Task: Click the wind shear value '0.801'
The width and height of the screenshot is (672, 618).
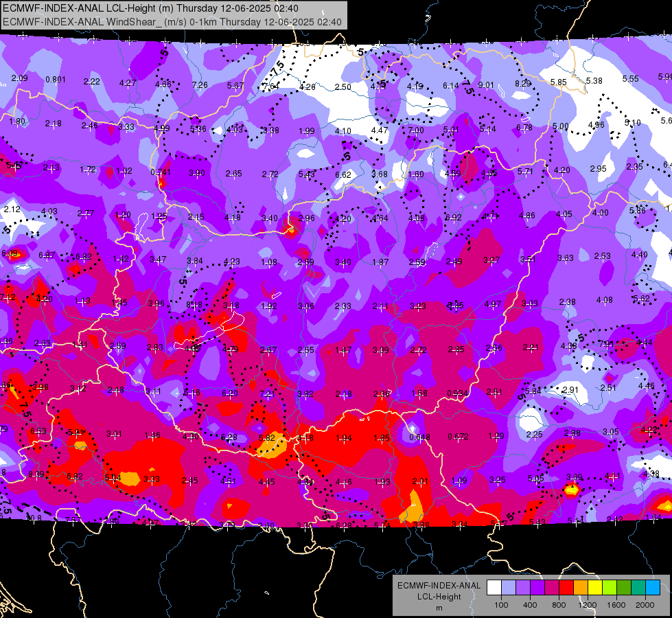Action: (56, 80)
